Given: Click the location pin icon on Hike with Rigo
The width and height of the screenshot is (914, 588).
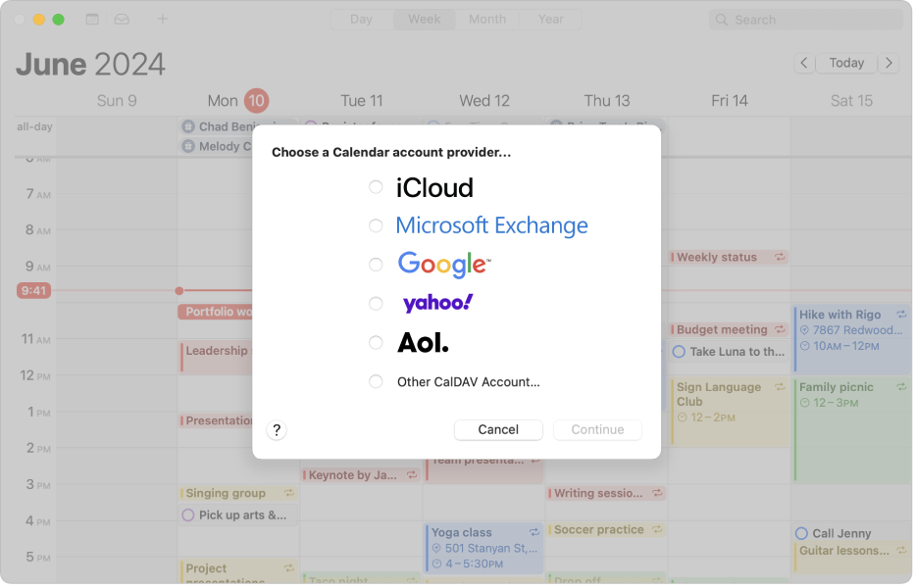Looking at the screenshot, I should click(x=803, y=329).
